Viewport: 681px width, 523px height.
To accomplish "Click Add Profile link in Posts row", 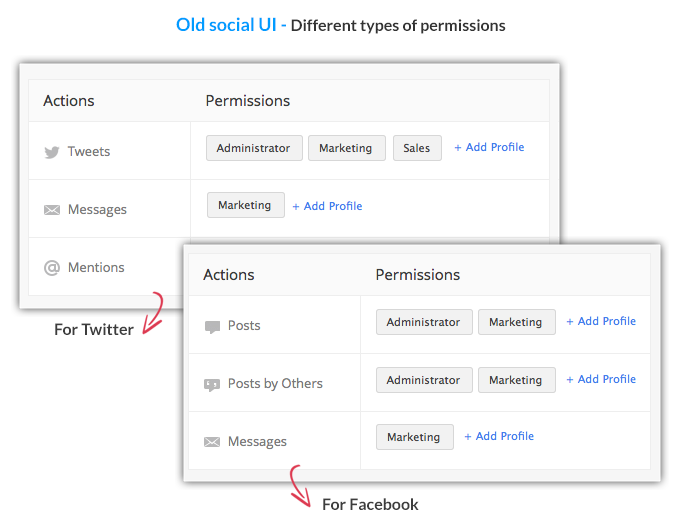I will 601,321.
